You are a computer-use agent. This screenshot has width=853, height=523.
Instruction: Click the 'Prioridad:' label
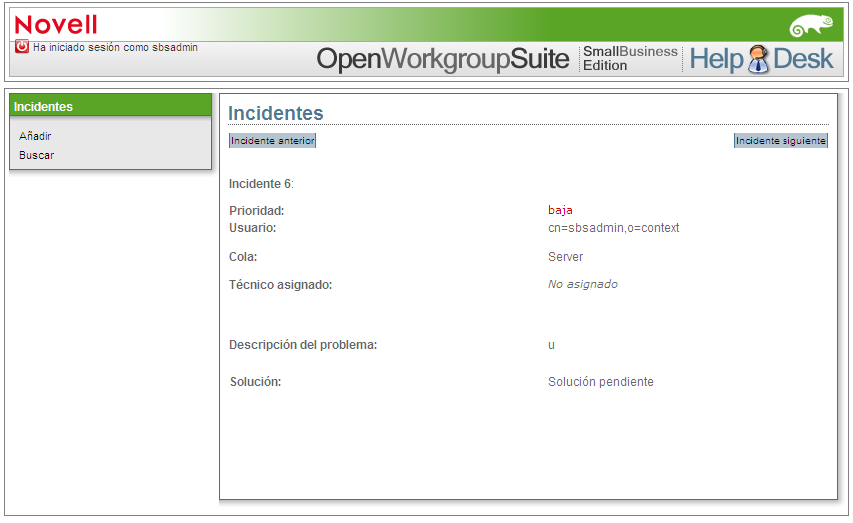click(257, 211)
